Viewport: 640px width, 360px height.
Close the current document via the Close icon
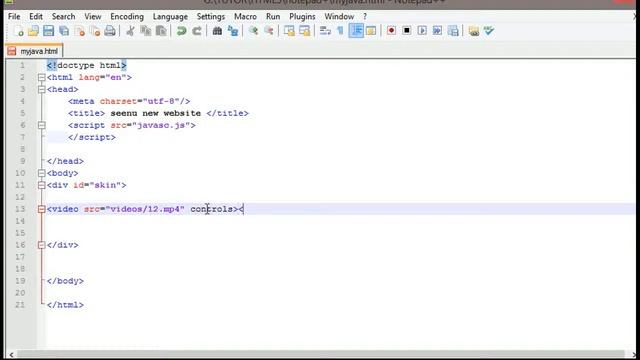80,31
